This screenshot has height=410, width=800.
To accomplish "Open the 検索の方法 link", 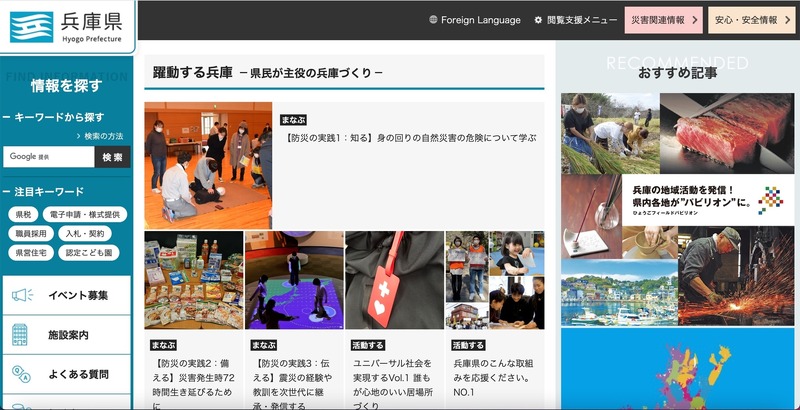I will 100,136.
